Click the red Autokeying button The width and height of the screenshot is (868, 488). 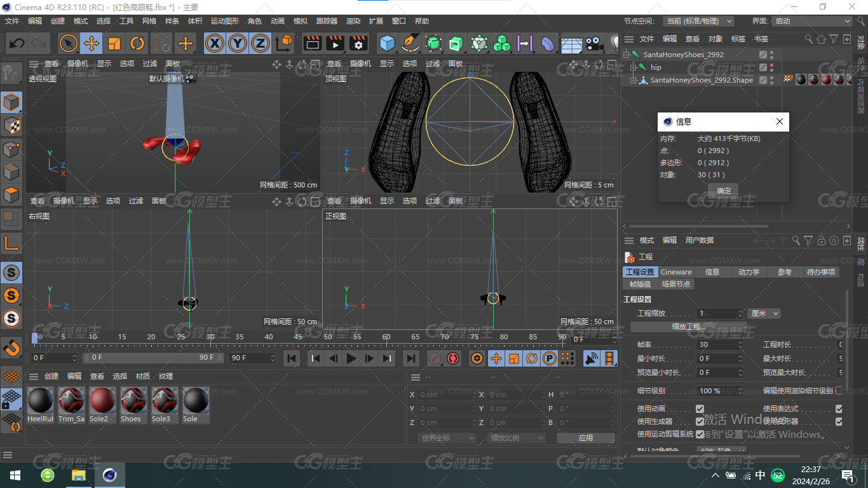click(453, 358)
